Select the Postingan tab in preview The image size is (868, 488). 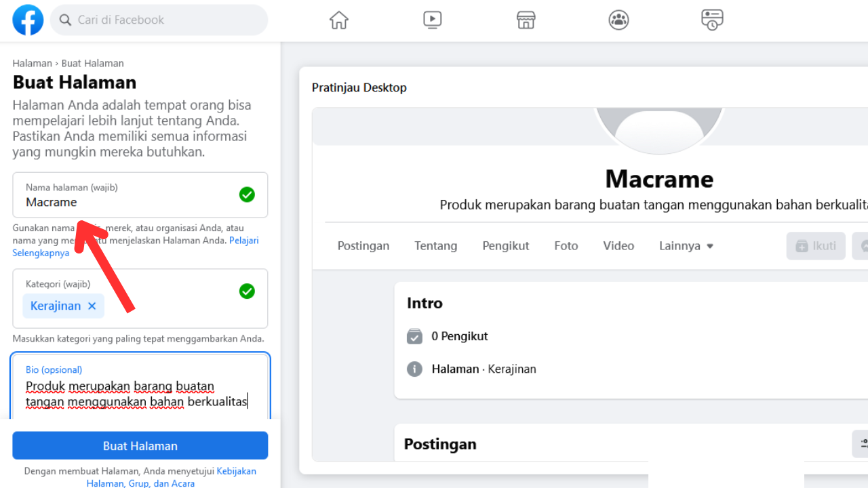point(363,246)
